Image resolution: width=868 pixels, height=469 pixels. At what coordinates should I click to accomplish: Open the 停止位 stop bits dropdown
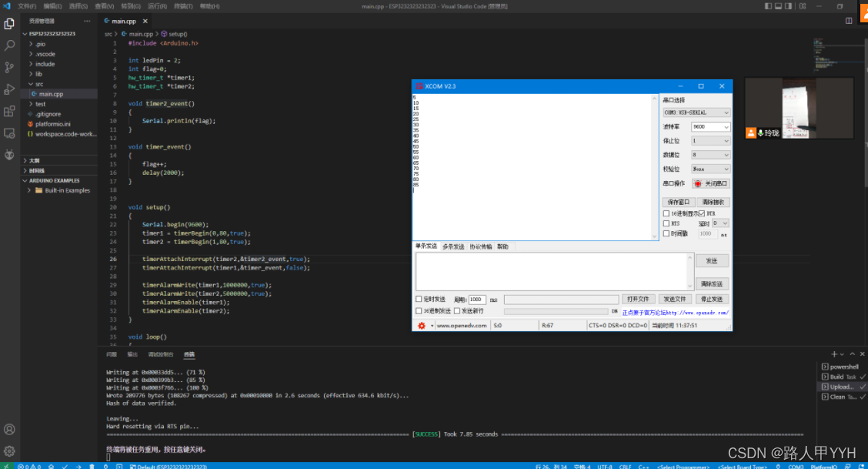click(x=711, y=141)
